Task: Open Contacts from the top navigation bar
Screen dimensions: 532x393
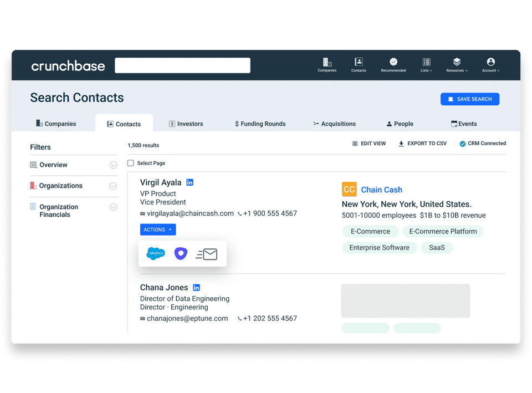Action: [x=359, y=65]
